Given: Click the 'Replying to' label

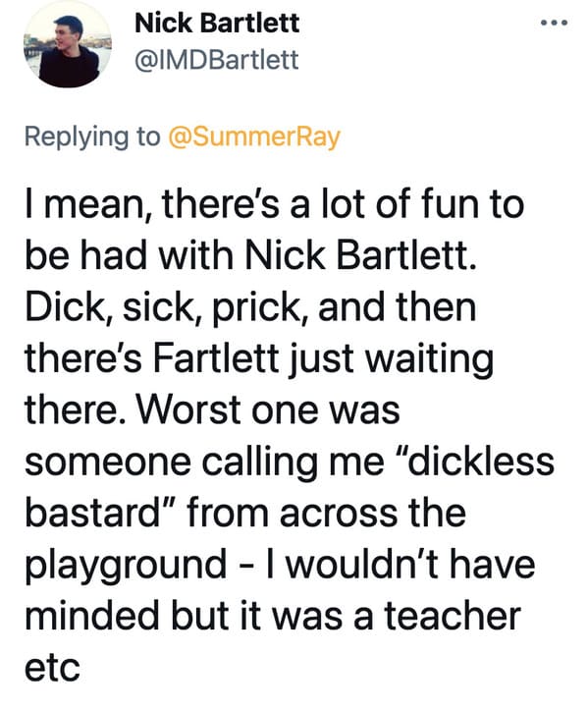Looking at the screenshot, I should (x=92, y=137).
